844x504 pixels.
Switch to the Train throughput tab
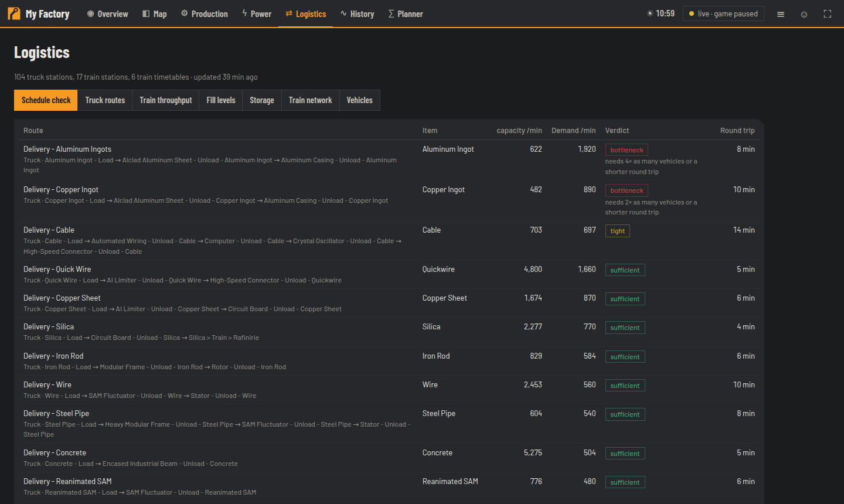166,100
